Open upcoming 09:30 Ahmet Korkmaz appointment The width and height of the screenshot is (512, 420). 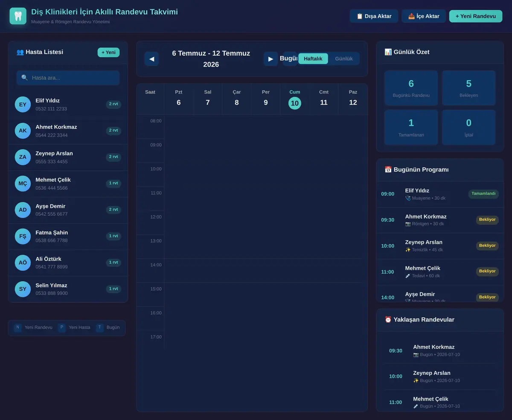[440, 350]
